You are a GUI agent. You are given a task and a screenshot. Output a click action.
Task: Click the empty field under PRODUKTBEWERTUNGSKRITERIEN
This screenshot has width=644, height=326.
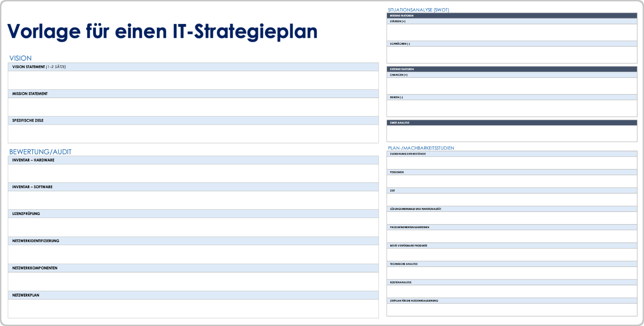point(512,236)
